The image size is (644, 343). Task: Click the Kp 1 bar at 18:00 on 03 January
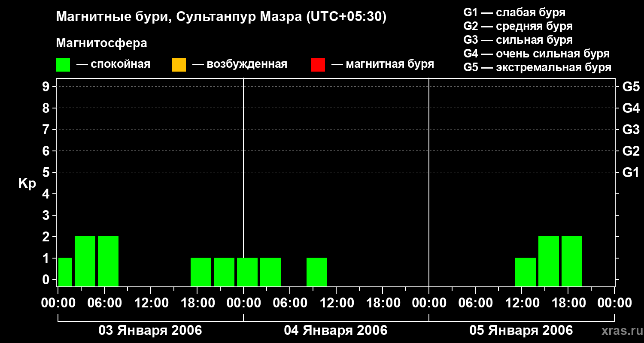pyautogui.click(x=201, y=272)
